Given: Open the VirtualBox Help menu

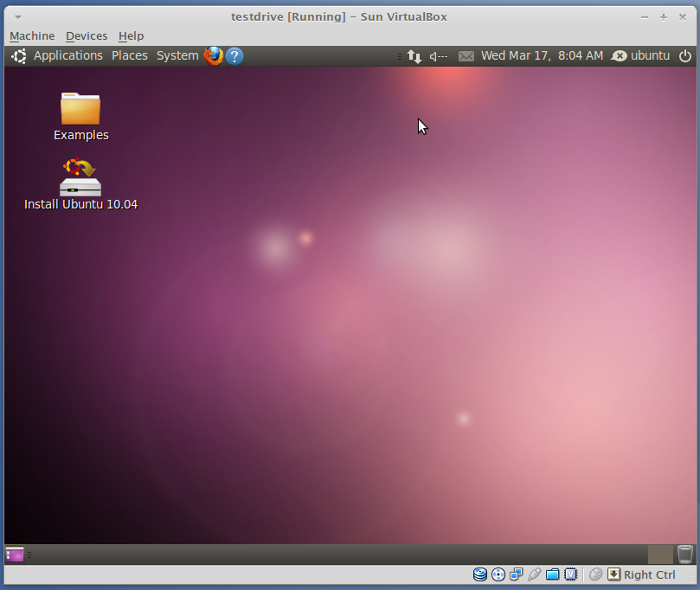Looking at the screenshot, I should coord(131,35).
